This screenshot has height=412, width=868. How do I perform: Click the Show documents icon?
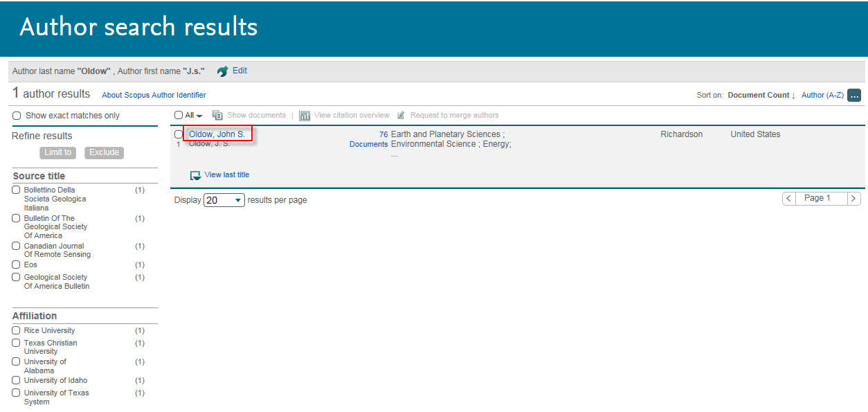(217, 115)
